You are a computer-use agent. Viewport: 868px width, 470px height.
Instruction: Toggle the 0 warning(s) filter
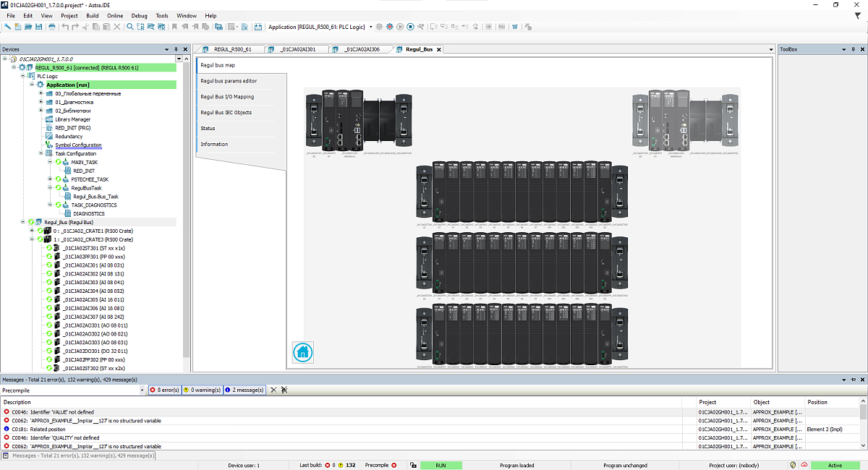pos(202,390)
